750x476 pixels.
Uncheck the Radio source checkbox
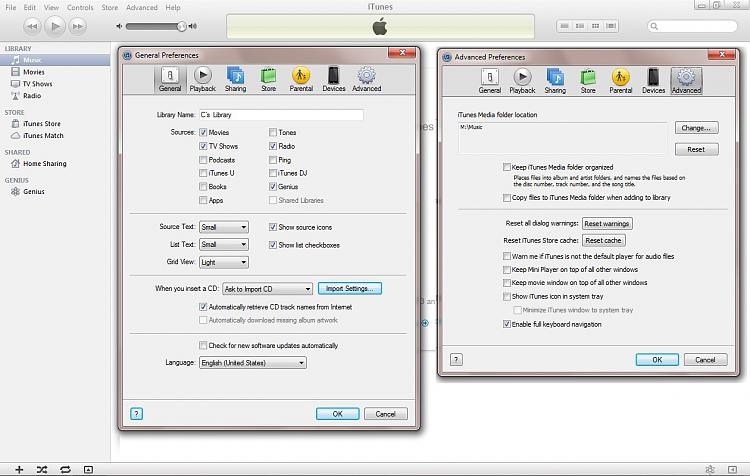coord(273,146)
